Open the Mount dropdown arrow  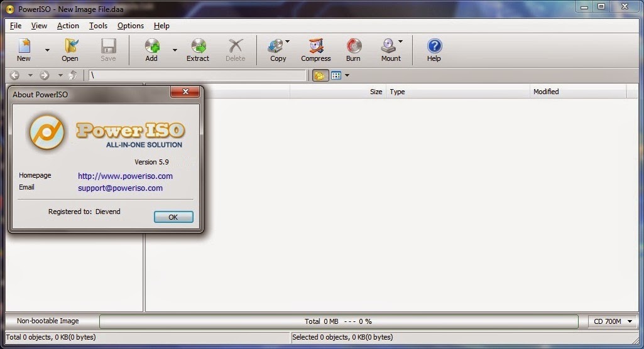point(400,41)
